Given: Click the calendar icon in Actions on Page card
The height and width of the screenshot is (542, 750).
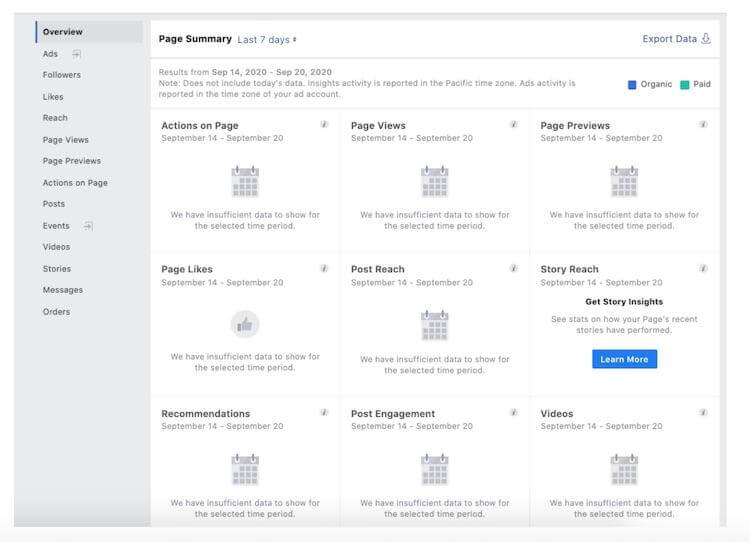Looking at the screenshot, I should pyautogui.click(x=245, y=181).
